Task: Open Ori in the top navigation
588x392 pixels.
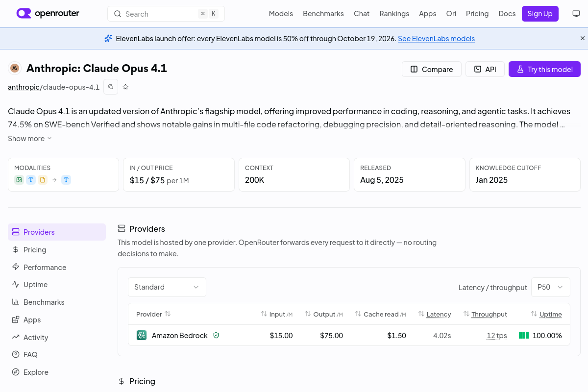Action: (x=451, y=14)
